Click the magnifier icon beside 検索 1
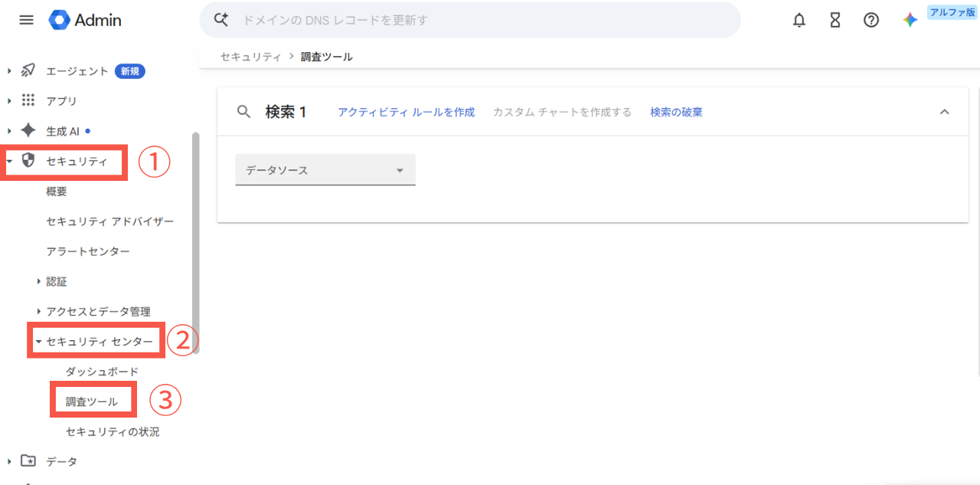980x485 pixels. [x=244, y=112]
